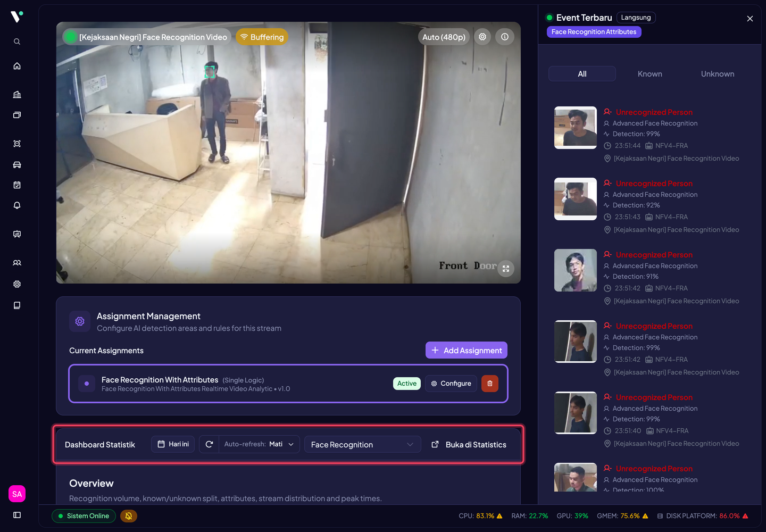Open the notifications bell in the sidebar

tap(17, 205)
